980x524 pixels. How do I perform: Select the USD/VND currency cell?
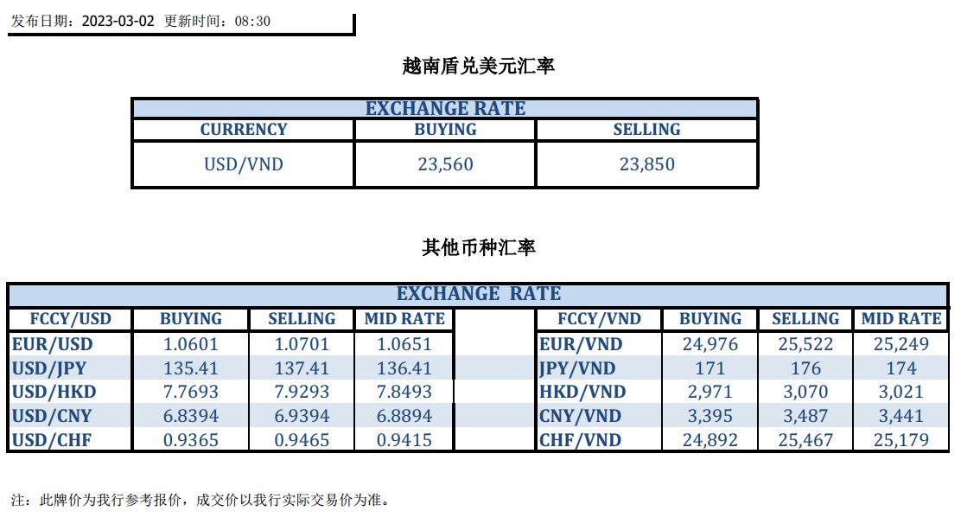(x=243, y=164)
